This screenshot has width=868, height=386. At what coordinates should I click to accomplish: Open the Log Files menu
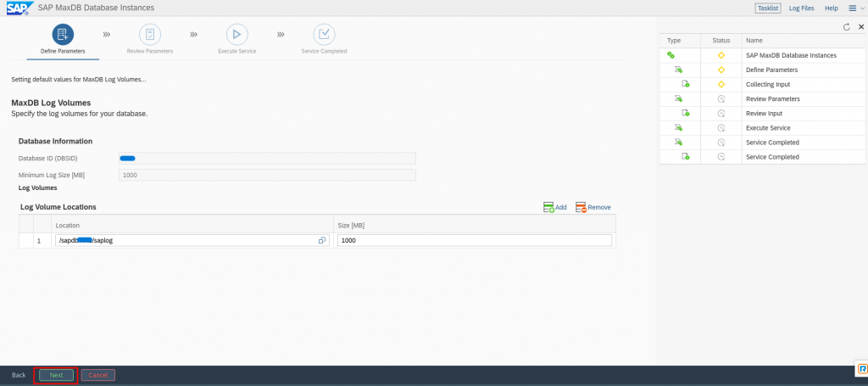coord(801,8)
